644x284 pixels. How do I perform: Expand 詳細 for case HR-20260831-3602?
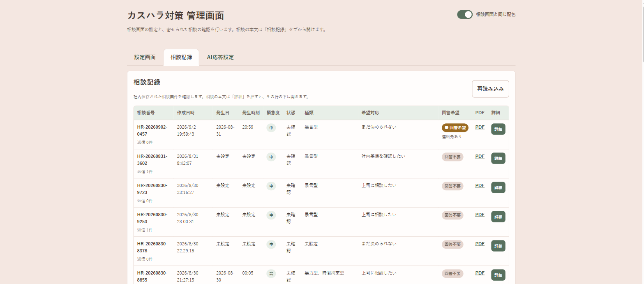(x=498, y=158)
